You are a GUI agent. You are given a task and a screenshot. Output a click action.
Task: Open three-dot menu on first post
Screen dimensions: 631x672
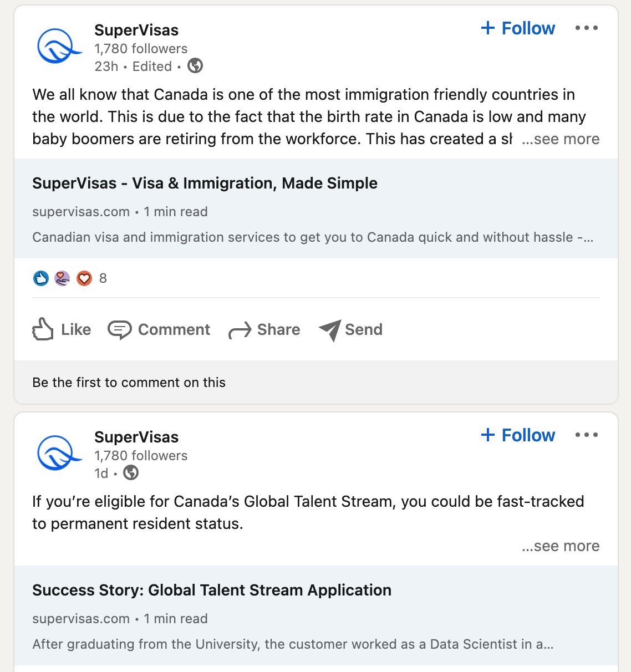point(586,28)
